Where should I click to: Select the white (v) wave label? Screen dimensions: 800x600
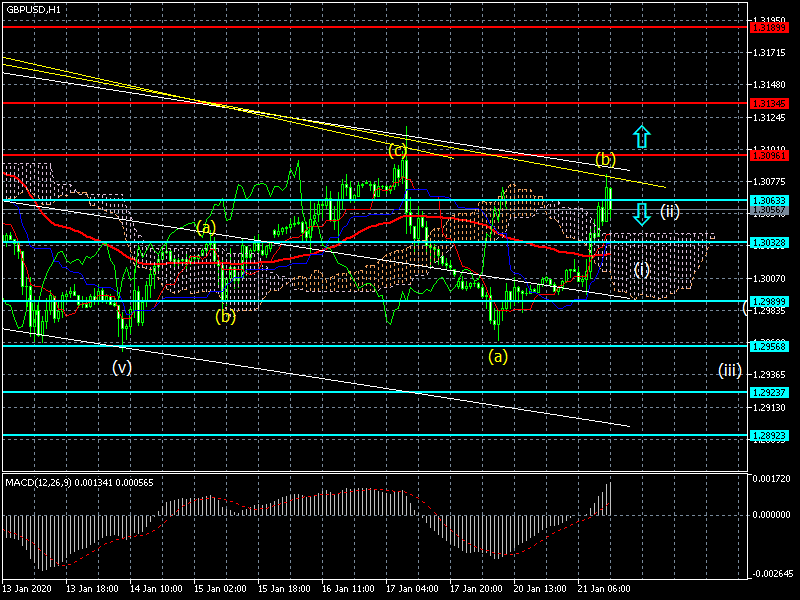tap(122, 367)
